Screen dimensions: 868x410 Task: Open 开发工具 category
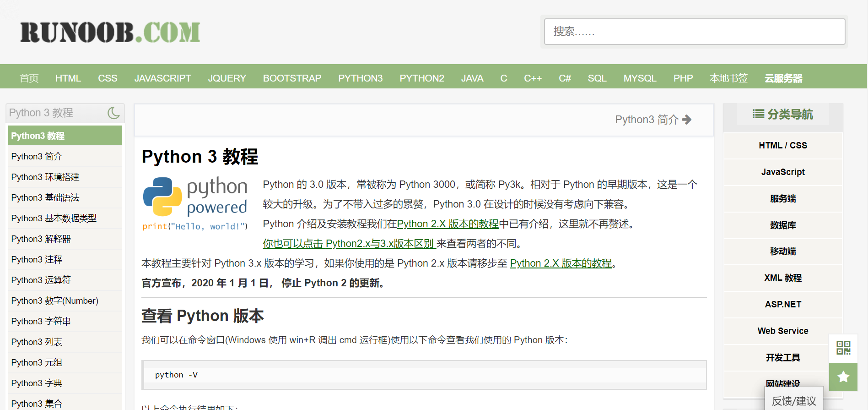tap(783, 357)
